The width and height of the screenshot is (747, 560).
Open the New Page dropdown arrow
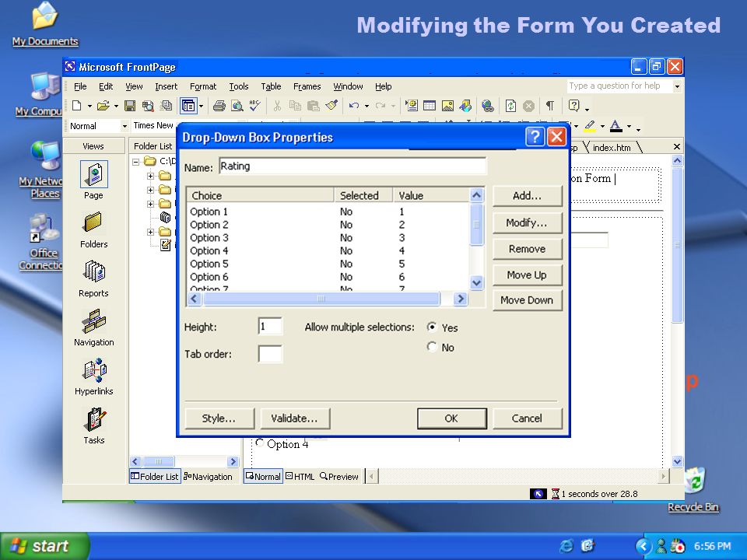tap(89, 107)
